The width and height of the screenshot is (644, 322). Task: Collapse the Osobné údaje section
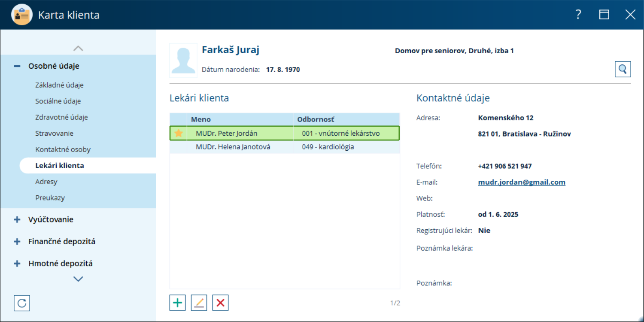point(17,66)
